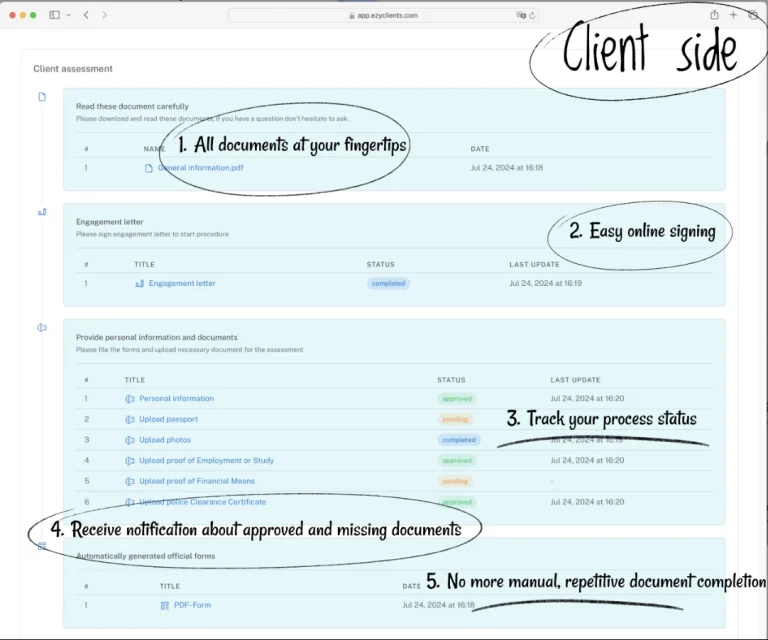Click pending badge for proof of Financial Means

[x=455, y=481]
